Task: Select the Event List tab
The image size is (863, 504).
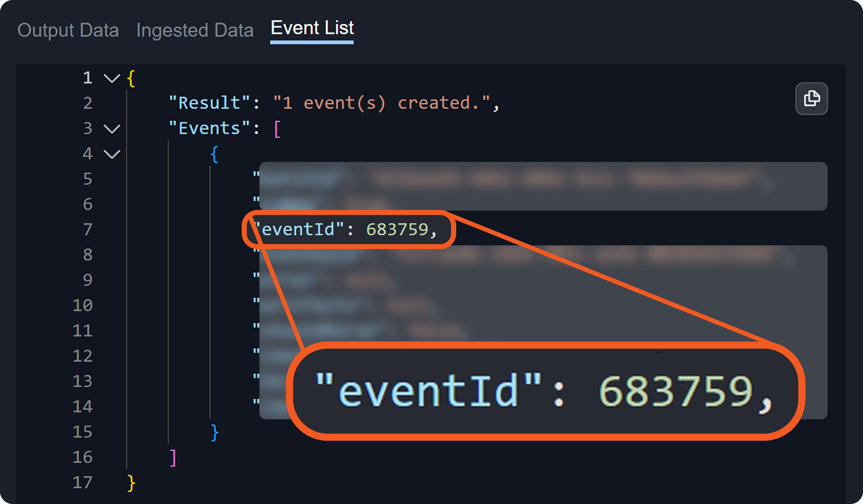Action: [x=312, y=28]
